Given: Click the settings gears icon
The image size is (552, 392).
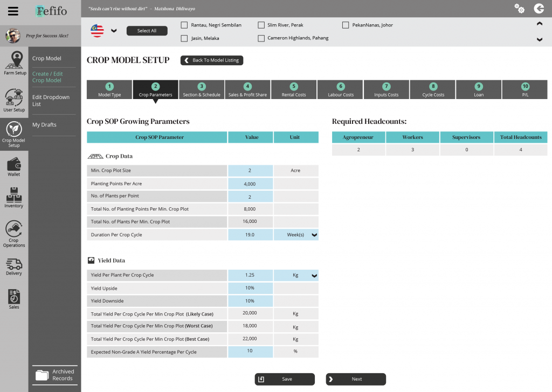Looking at the screenshot, I should pos(519,8).
